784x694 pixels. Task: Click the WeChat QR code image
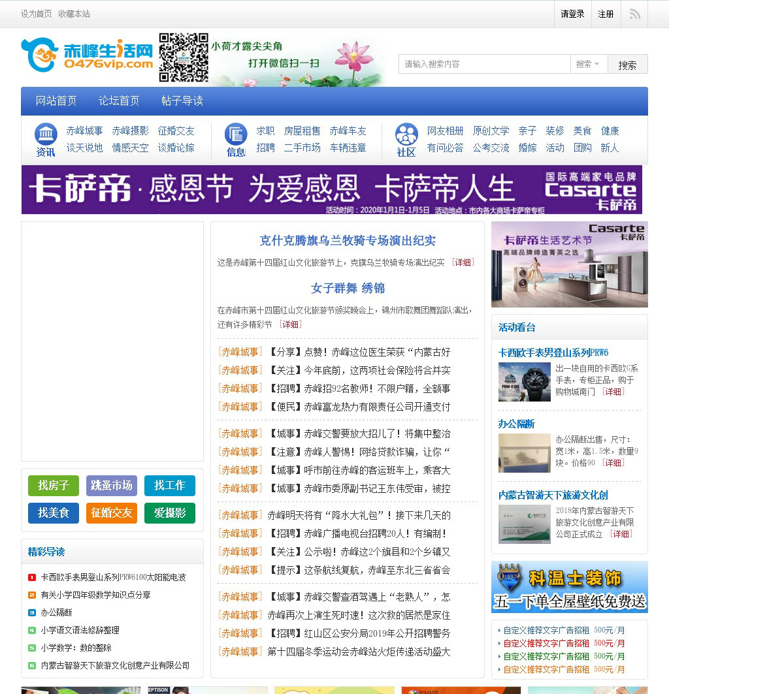click(x=184, y=57)
